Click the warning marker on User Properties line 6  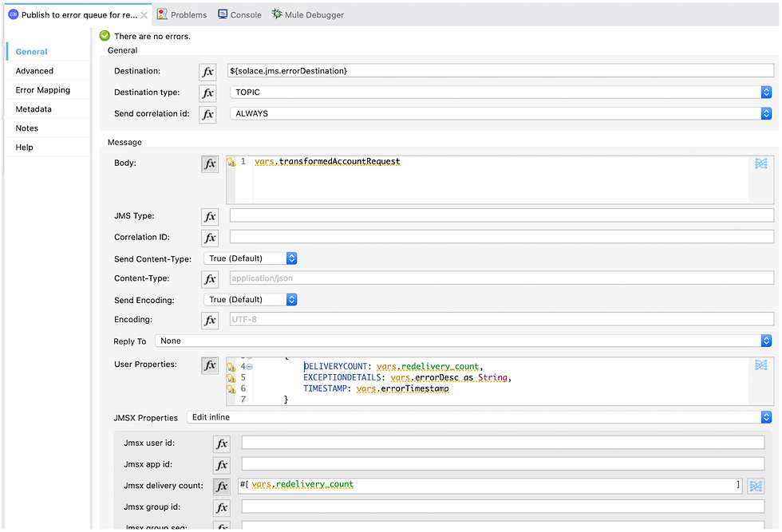point(231,389)
